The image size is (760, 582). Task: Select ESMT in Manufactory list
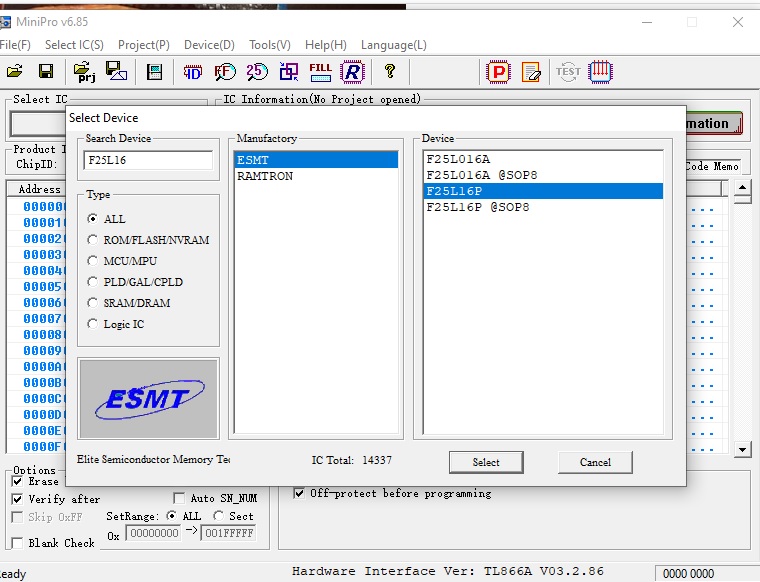pyautogui.click(x=316, y=160)
